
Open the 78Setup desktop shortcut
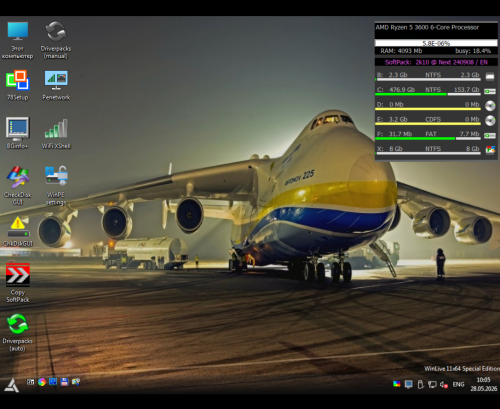tap(18, 84)
